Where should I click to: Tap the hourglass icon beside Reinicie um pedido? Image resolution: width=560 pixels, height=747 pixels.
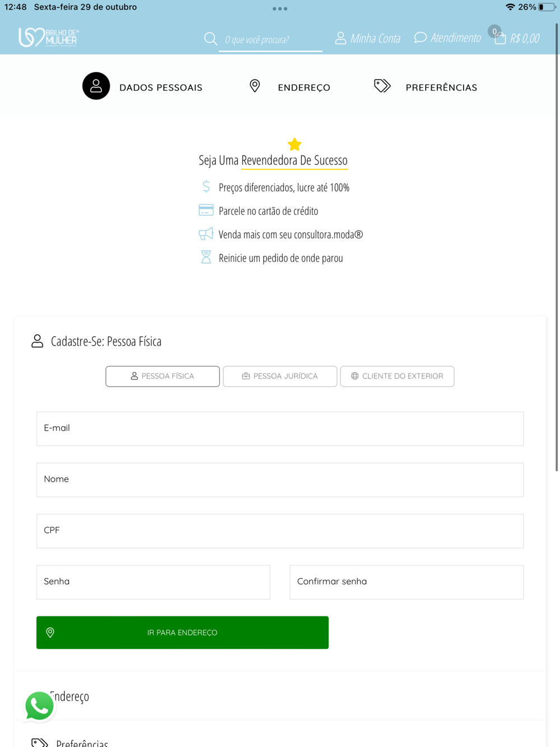point(206,257)
